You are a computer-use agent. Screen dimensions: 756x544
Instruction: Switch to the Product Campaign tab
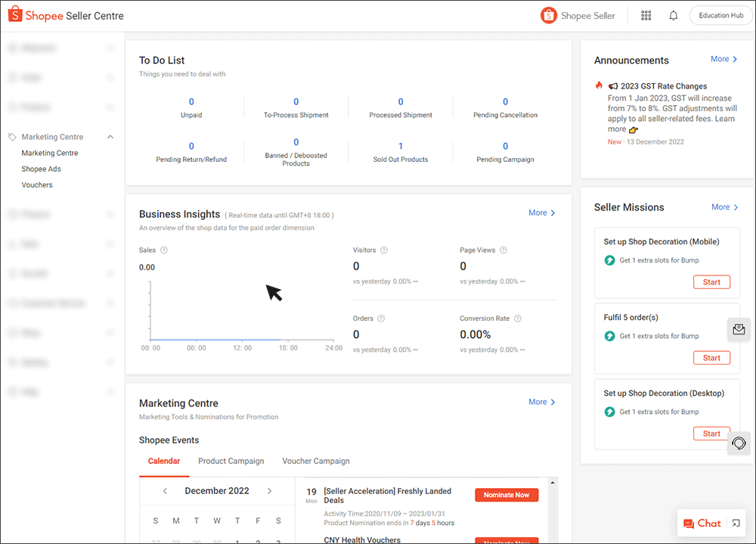coord(231,461)
